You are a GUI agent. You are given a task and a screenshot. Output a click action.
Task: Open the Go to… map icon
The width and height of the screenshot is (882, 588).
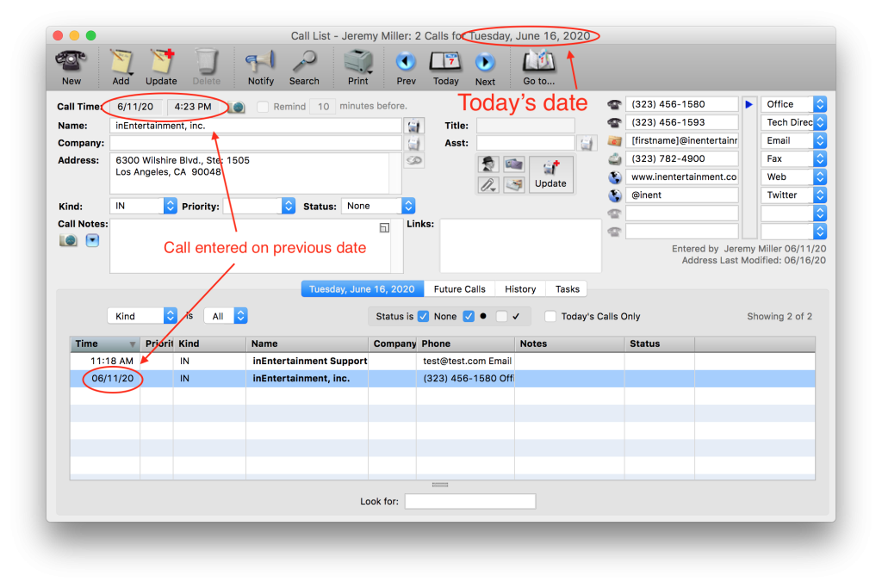tap(538, 61)
